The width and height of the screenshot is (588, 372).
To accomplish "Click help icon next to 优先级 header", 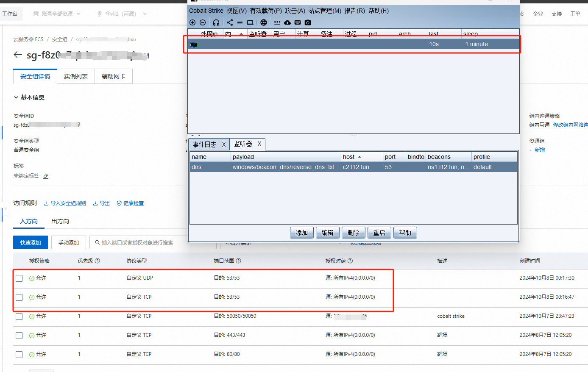I will click(x=97, y=261).
